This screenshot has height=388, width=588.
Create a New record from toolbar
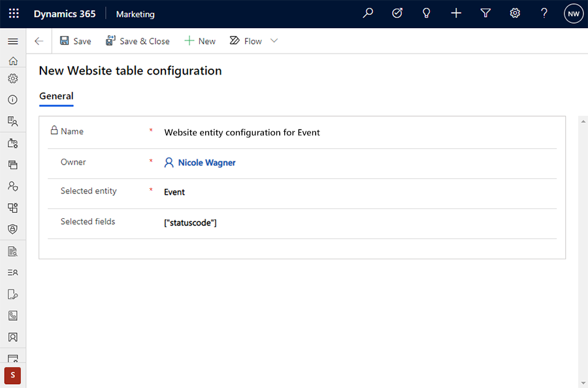tap(201, 41)
